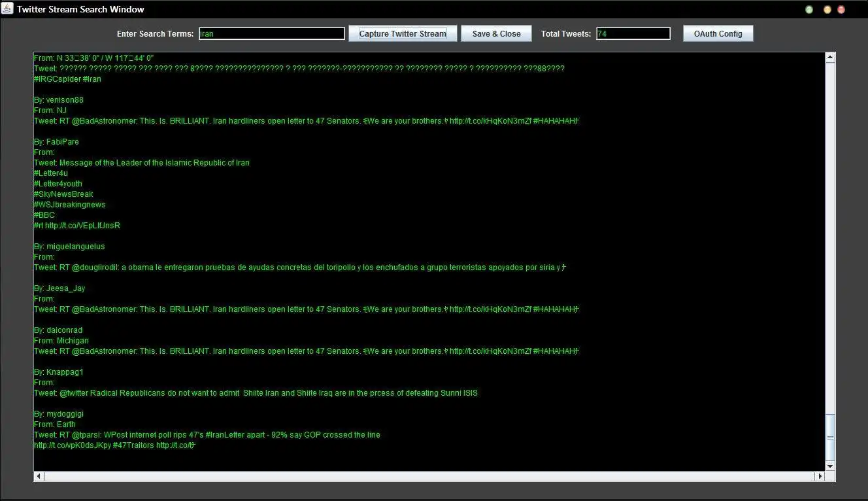Click the vertical scrollbar thumb

point(830,438)
